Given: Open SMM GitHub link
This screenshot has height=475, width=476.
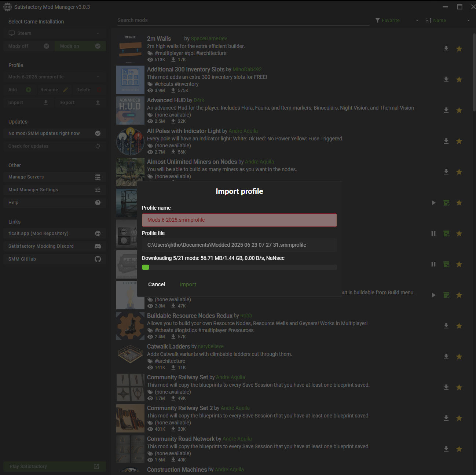Looking at the screenshot, I should (x=55, y=259).
